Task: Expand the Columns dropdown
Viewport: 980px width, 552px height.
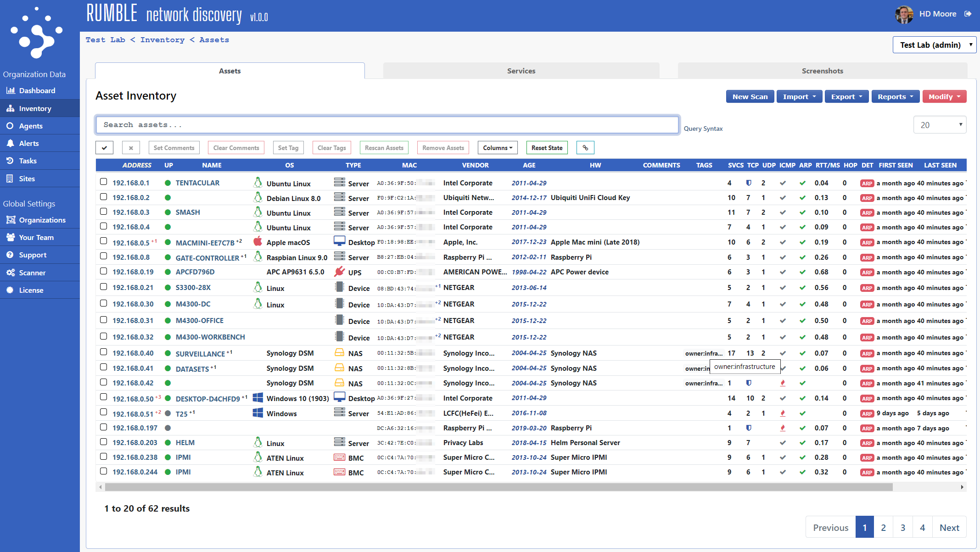Action: coord(498,148)
